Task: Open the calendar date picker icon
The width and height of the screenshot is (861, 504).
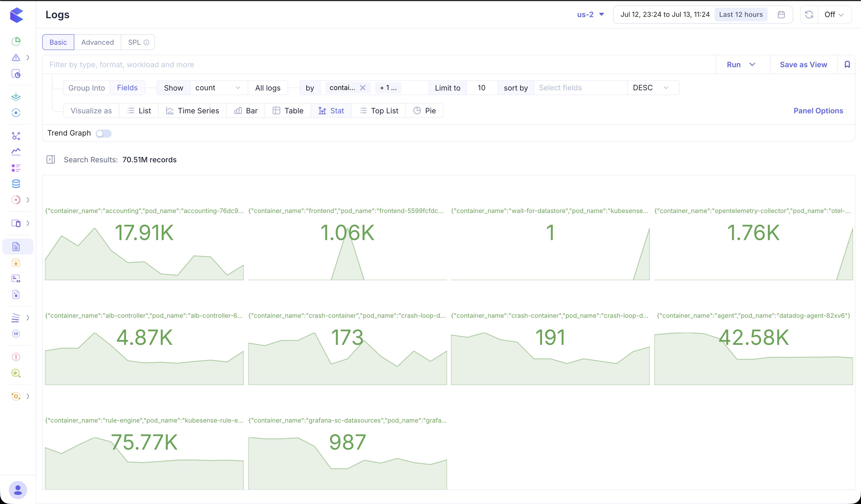Action: 781,15
